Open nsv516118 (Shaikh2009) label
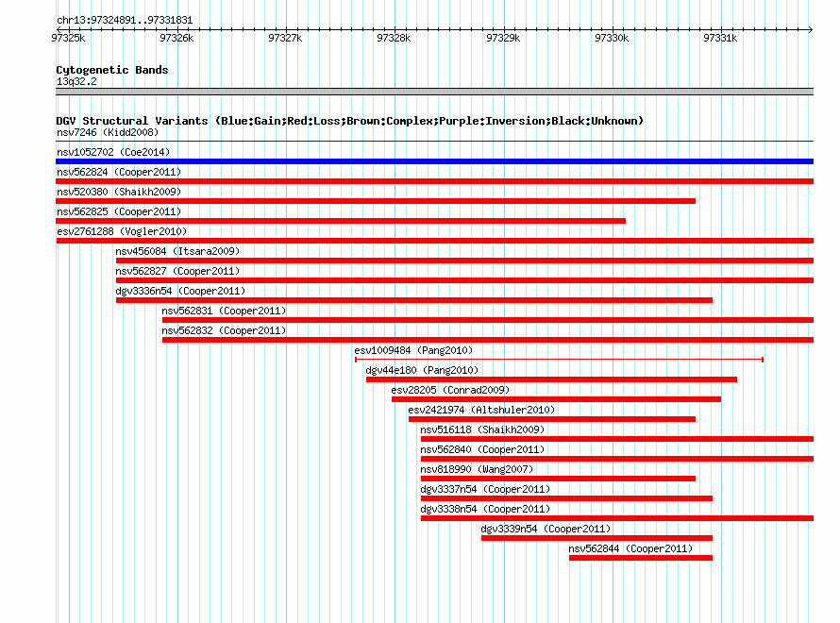The height and width of the screenshot is (623, 840). [x=482, y=429]
